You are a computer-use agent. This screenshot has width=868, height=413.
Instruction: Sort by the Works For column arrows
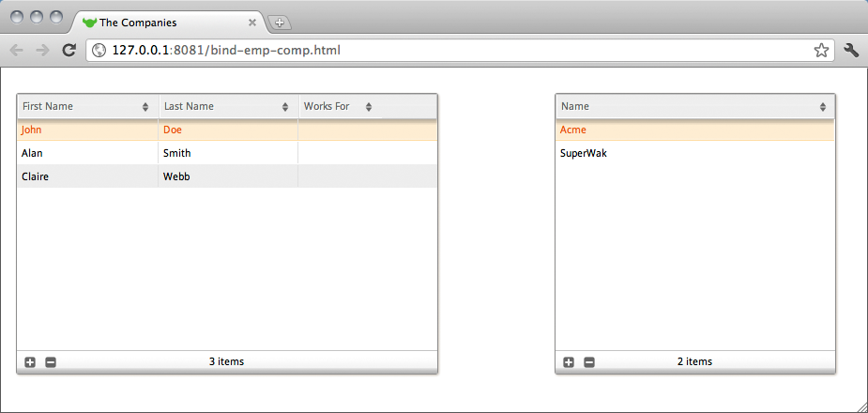pos(369,107)
